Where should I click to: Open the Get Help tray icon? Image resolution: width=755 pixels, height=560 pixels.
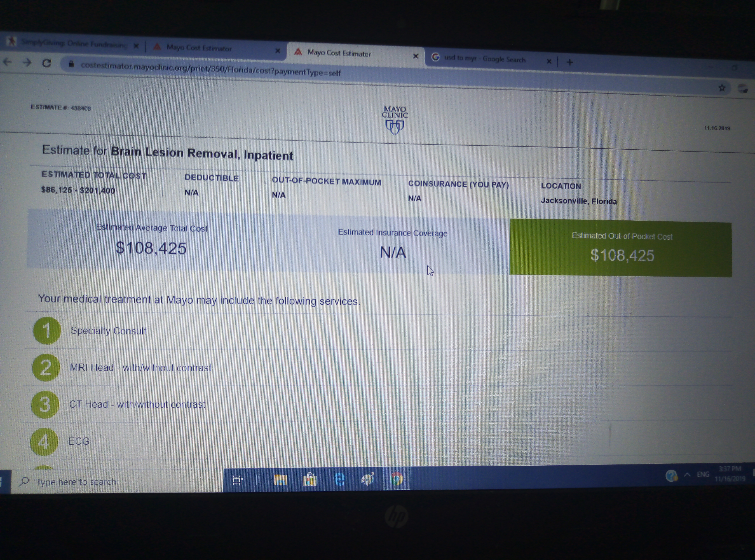pos(671,476)
